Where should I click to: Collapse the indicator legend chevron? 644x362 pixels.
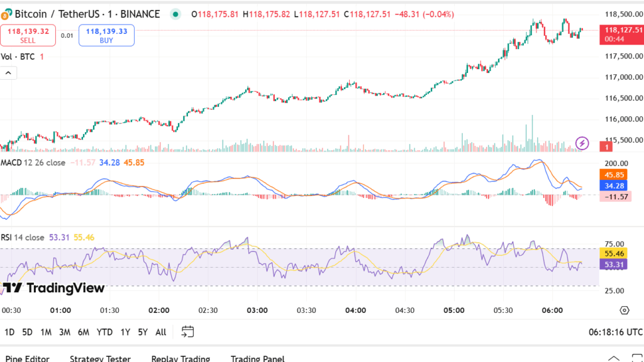click(8, 73)
